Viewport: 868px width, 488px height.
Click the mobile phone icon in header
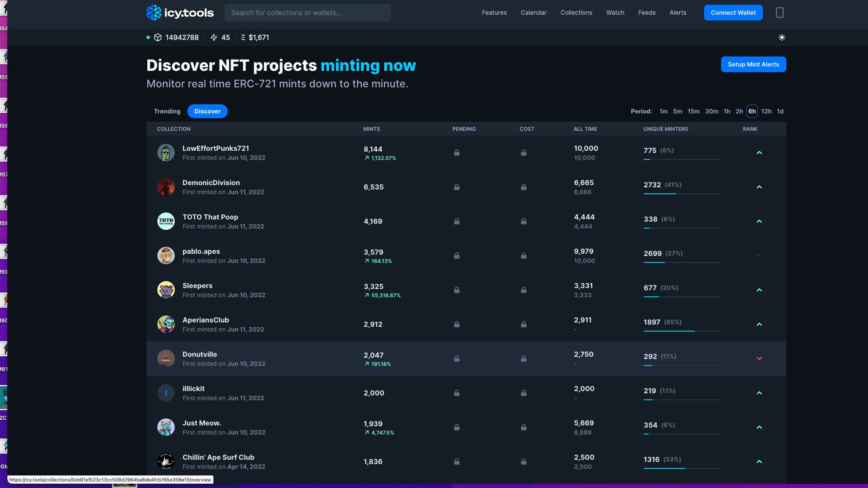pos(779,13)
